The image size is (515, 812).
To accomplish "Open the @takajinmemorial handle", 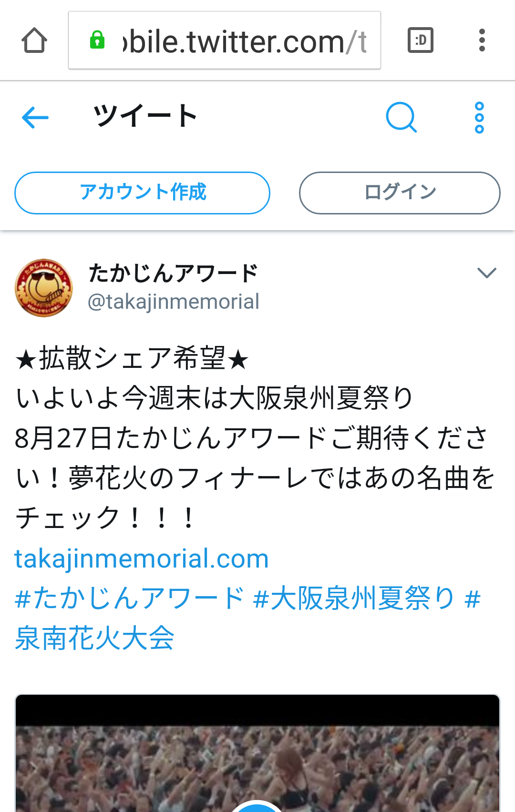I will tap(174, 302).
